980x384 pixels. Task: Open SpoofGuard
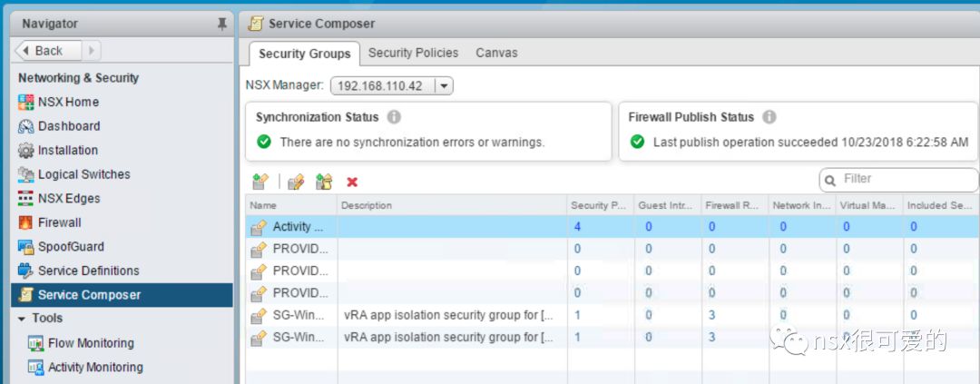[71, 246]
